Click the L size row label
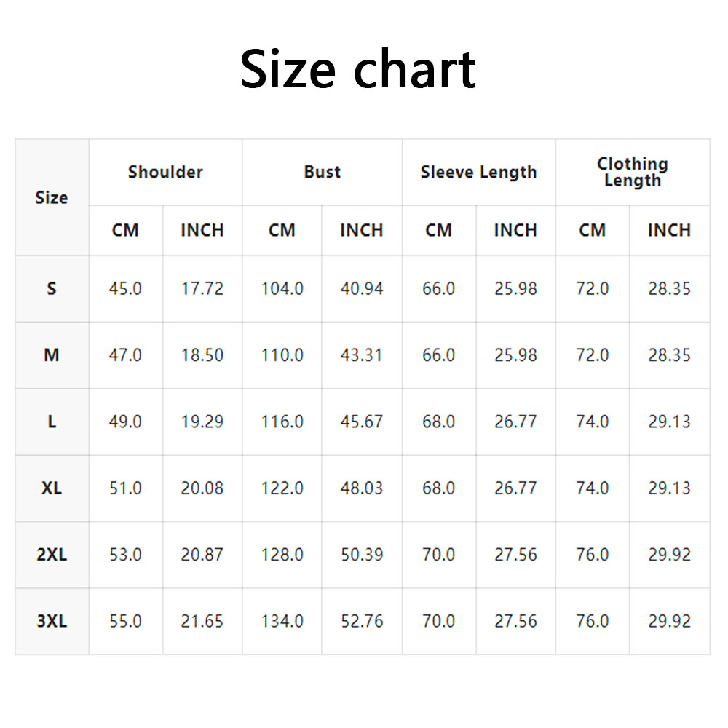The width and height of the screenshot is (728, 728). (x=52, y=422)
